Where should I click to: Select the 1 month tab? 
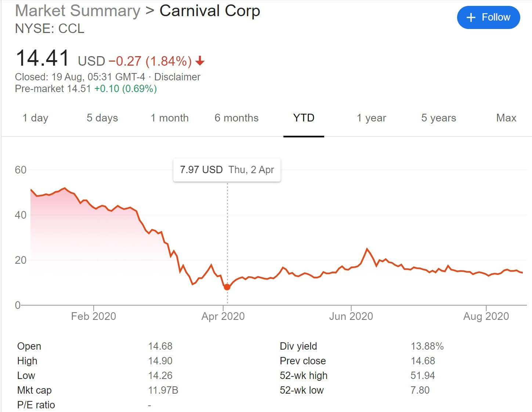click(169, 118)
